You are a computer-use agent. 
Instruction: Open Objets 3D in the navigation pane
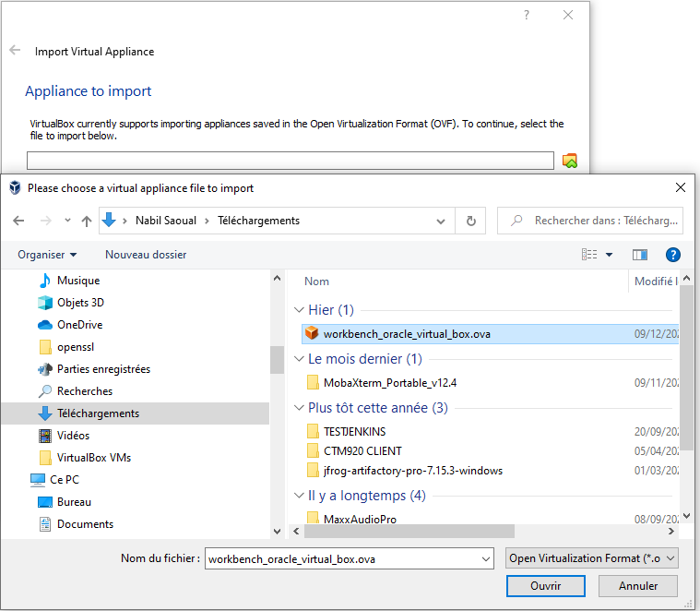tap(80, 303)
